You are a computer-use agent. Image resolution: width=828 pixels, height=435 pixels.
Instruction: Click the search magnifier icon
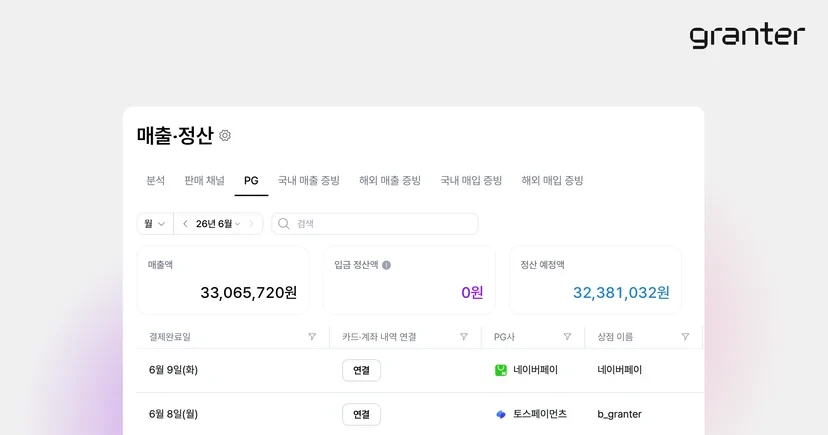coord(284,224)
